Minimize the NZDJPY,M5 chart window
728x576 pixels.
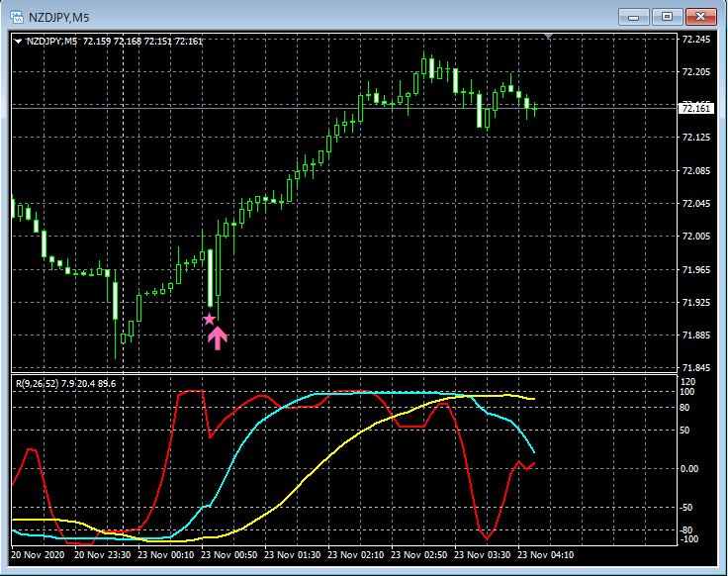[x=633, y=16]
